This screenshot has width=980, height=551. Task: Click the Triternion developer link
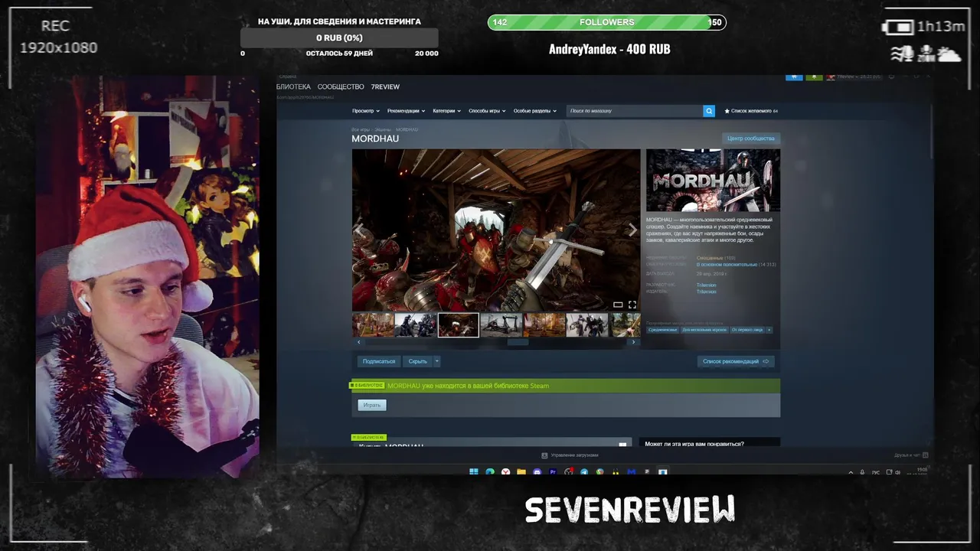pos(706,285)
